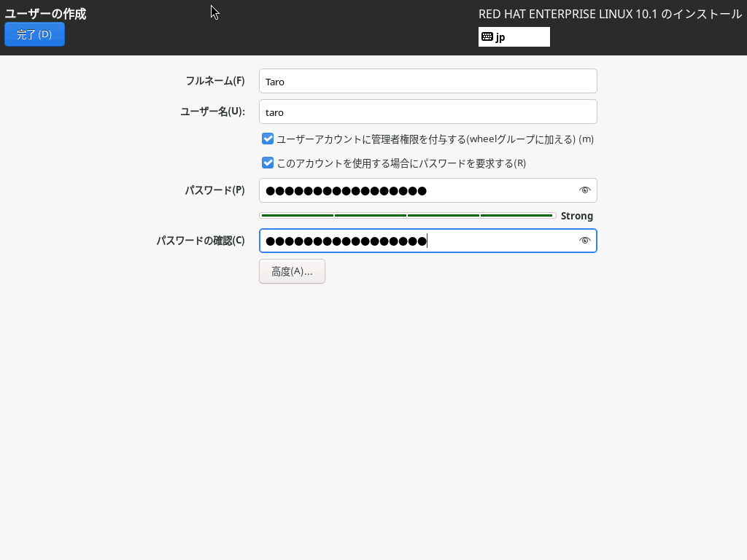Click the ユーザー名(U) label

pos(212,112)
